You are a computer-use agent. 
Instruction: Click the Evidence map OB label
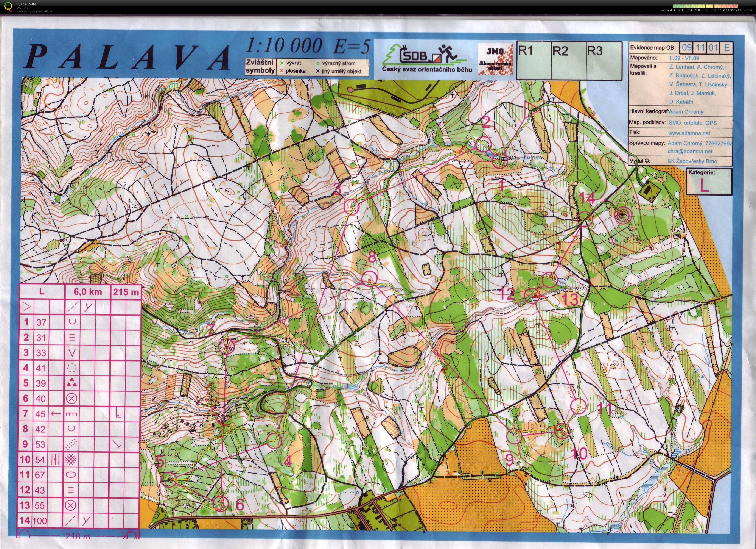click(x=652, y=48)
